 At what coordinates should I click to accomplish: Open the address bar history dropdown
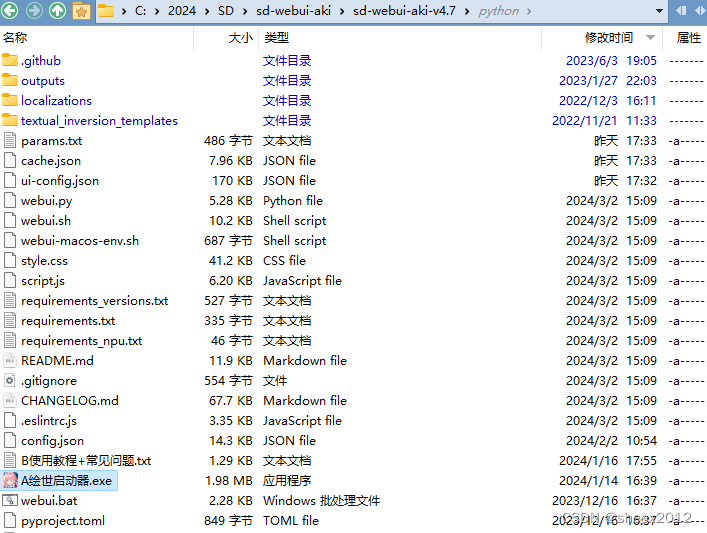[x=659, y=11]
